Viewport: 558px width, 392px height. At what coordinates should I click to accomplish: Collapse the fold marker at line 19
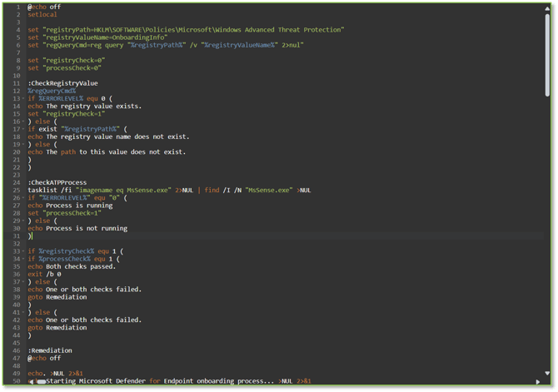[x=22, y=145]
